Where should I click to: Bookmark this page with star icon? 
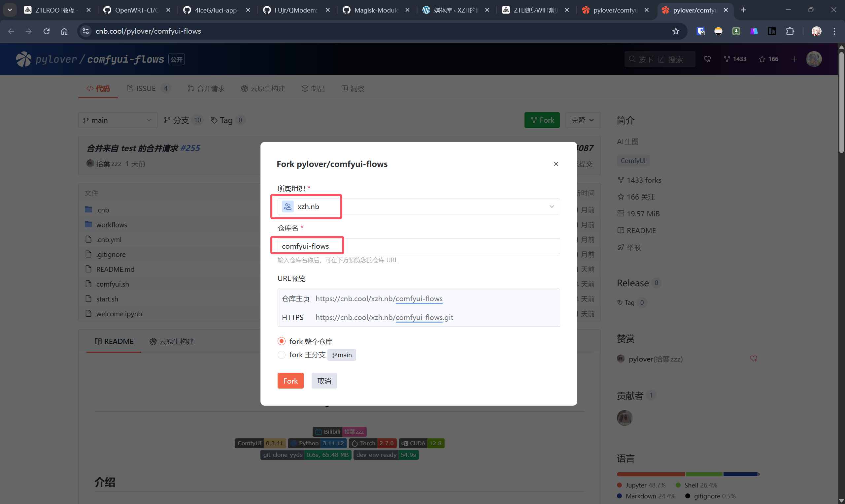(675, 31)
